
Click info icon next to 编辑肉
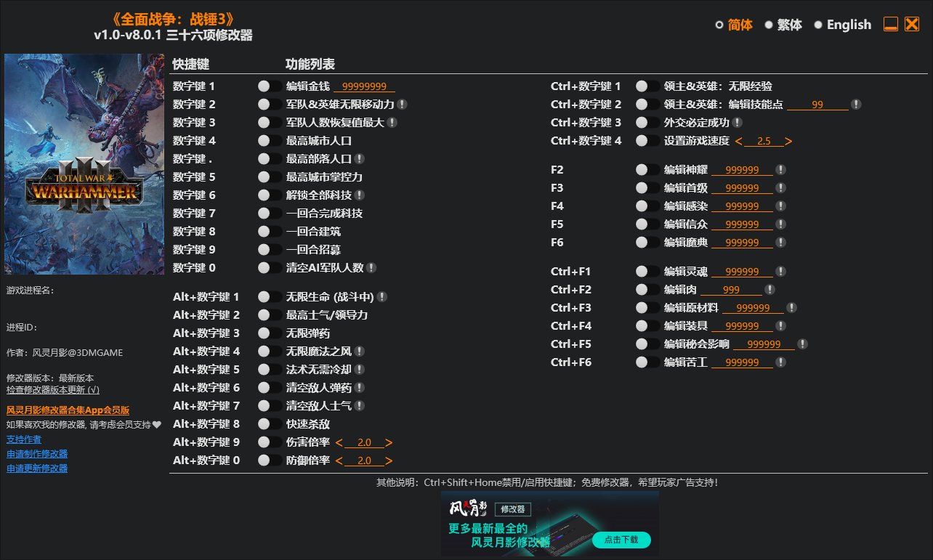(x=770, y=290)
